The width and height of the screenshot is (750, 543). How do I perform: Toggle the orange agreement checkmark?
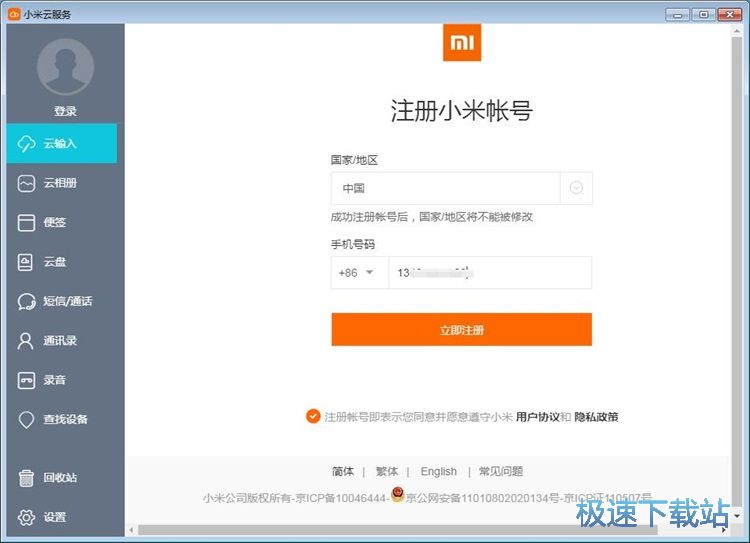pos(313,417)
